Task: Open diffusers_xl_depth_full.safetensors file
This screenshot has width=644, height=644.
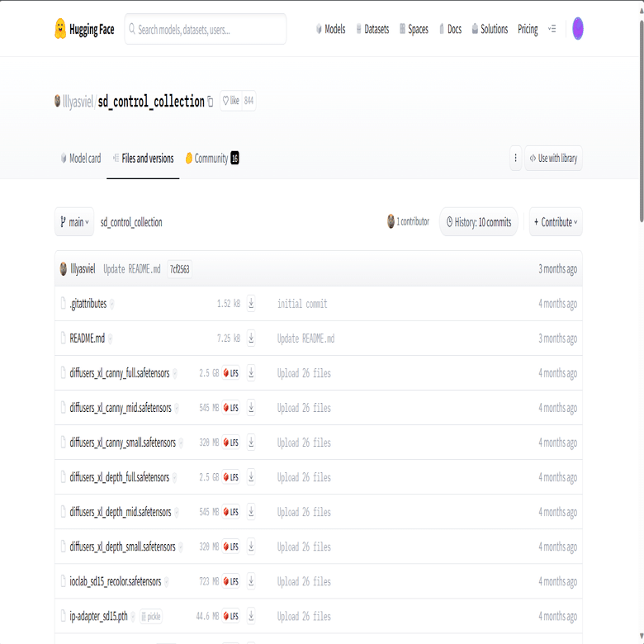Action: pyautogui.click(x=119, y=477)
